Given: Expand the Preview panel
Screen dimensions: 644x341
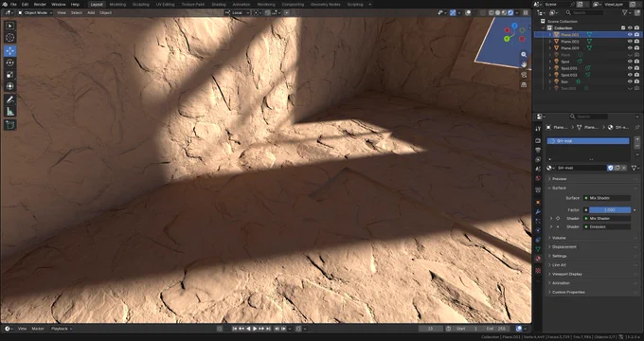Looking at the screenshot, I should [592, 179].
